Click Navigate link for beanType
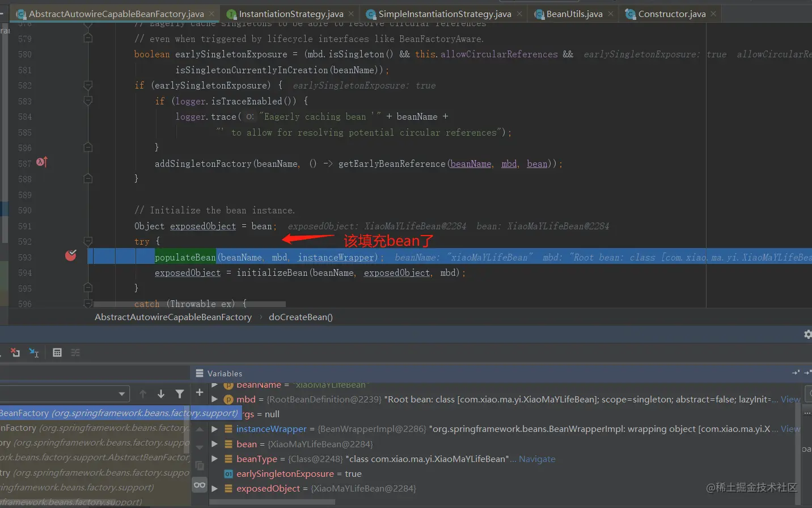This screenshot has width=812, height=508. point(537,459)
